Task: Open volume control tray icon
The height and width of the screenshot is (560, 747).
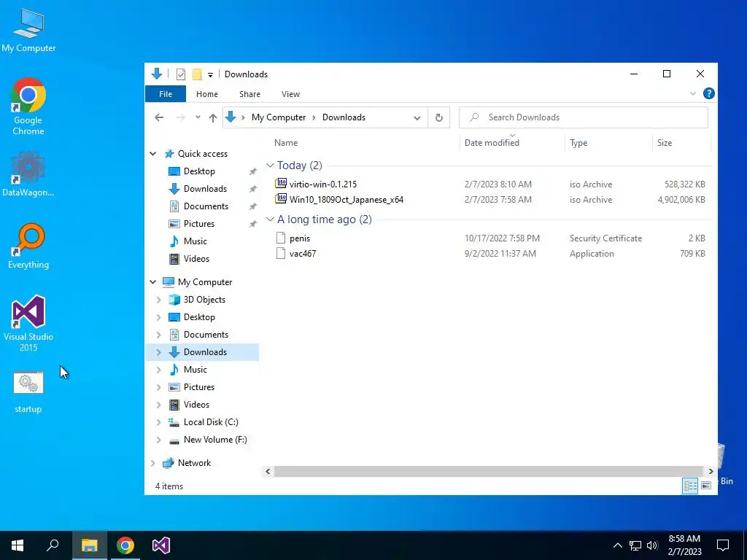Action: pyautogui.click(x=652, y=545)
